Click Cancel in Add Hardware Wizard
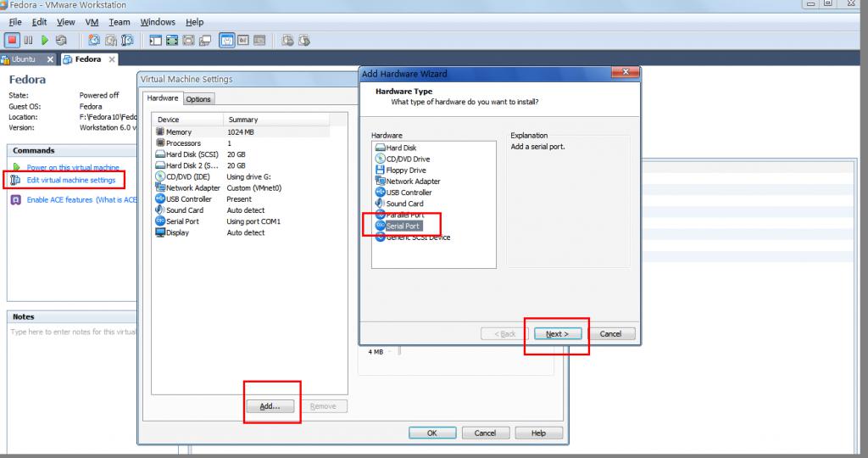Screen dimensions: 868x458 pos(610,334)
